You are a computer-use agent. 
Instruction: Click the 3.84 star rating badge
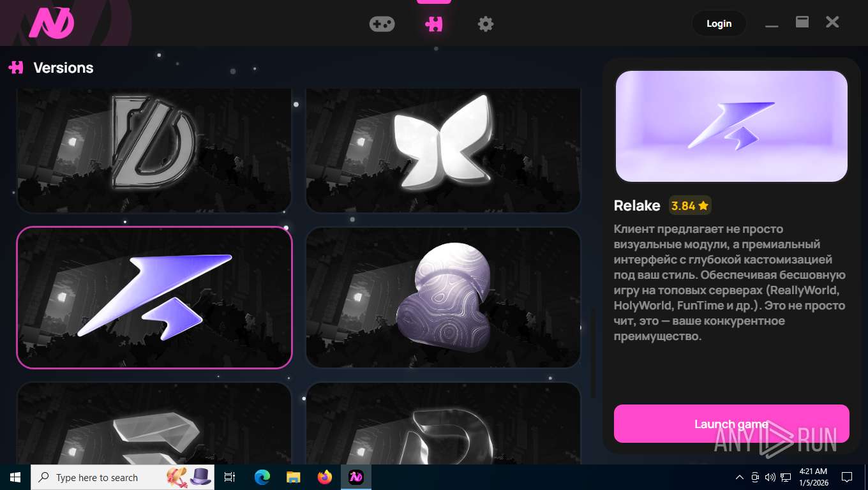tap(690, 205)
